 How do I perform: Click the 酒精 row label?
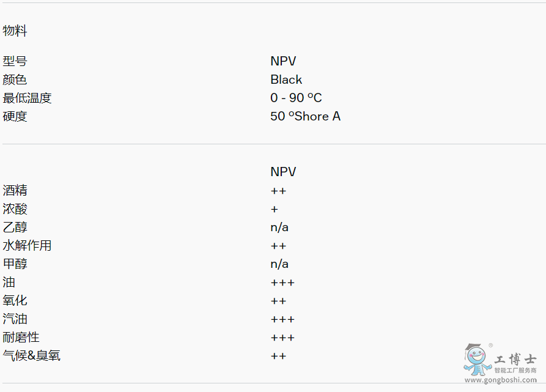pos(15,190)
